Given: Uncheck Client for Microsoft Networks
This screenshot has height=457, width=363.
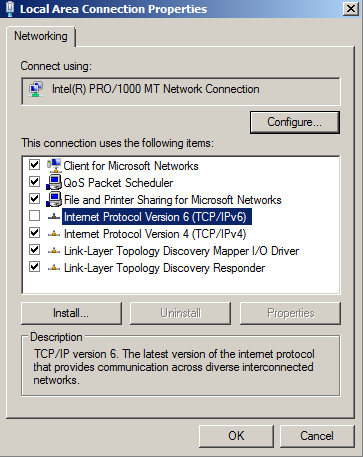Looking at the screenshot, I should [x=34, y=164].
